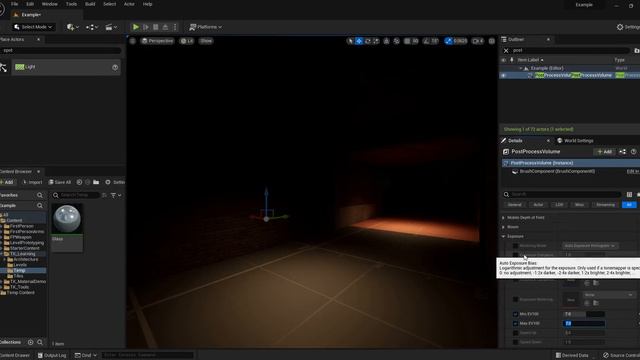
Task: Toggle the Metering Mode override checkbox
Action: point(516,246)
